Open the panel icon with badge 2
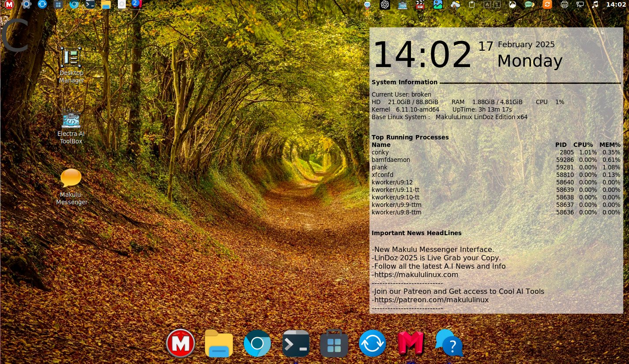Screen dimensions: 629x364 click(137, 4)
